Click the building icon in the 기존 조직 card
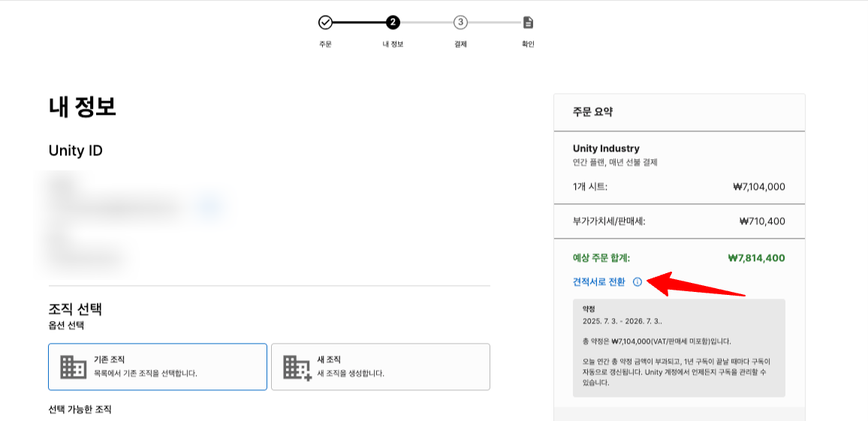 click(x=73, y=367)
